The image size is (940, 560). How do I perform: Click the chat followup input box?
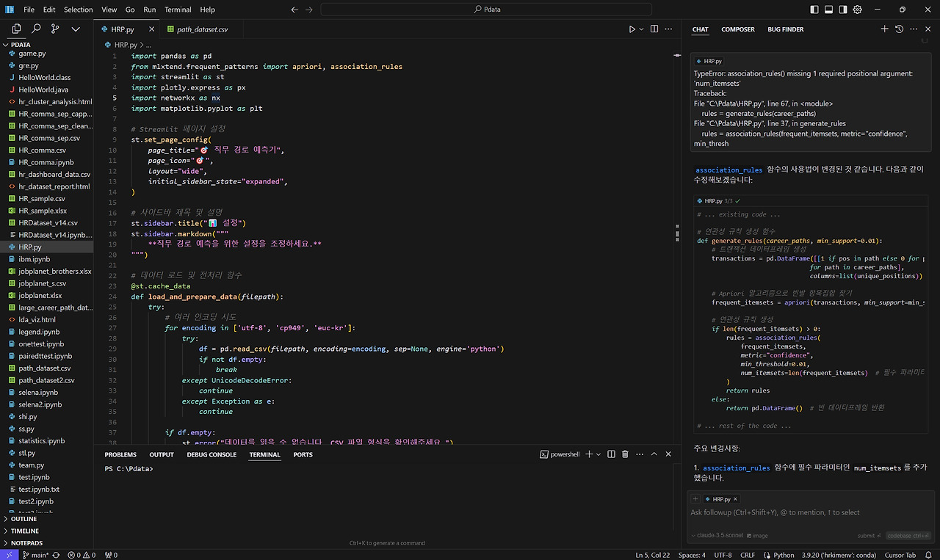(x=812, y=512)
